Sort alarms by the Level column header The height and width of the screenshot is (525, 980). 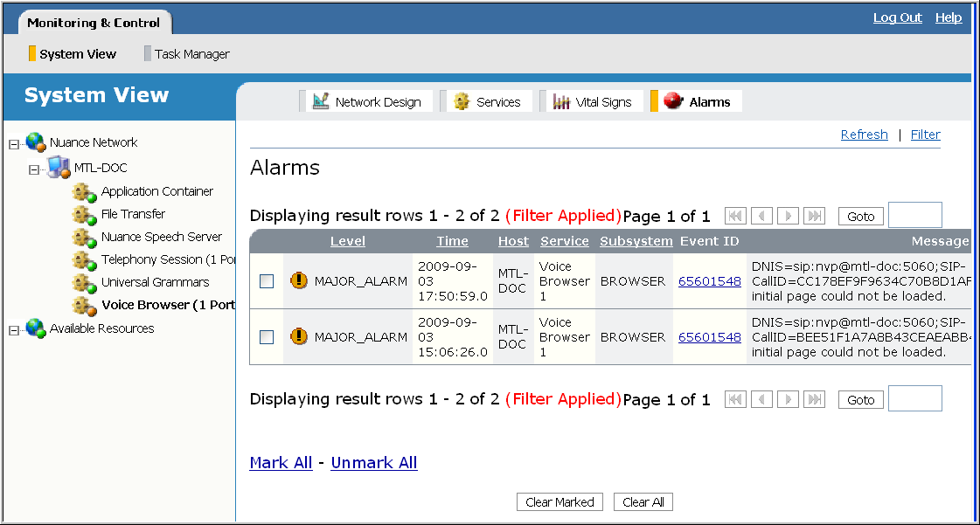pos(347,241)
